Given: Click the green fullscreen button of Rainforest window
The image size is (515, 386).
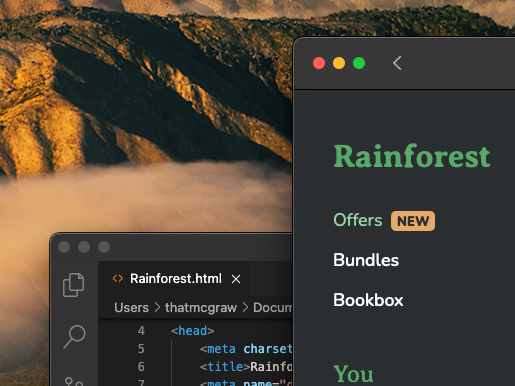Looking at the screenshot, I should point(359,63).
